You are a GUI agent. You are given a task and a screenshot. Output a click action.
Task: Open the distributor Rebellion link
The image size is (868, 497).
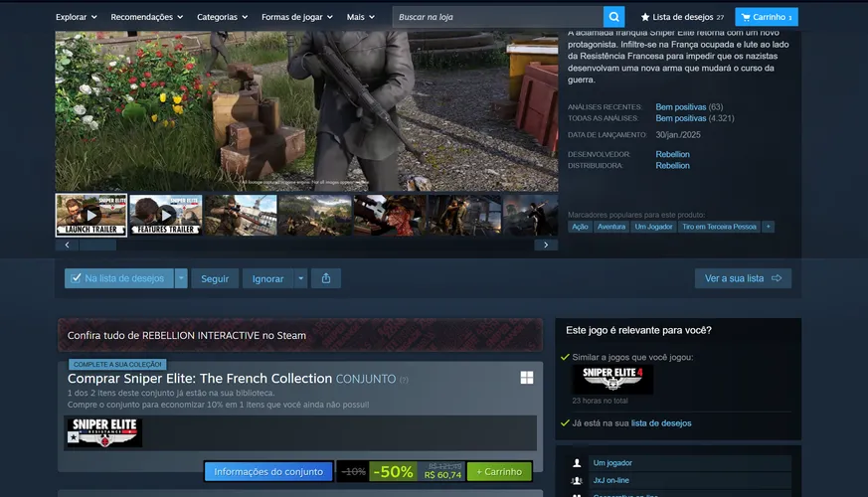672,165
